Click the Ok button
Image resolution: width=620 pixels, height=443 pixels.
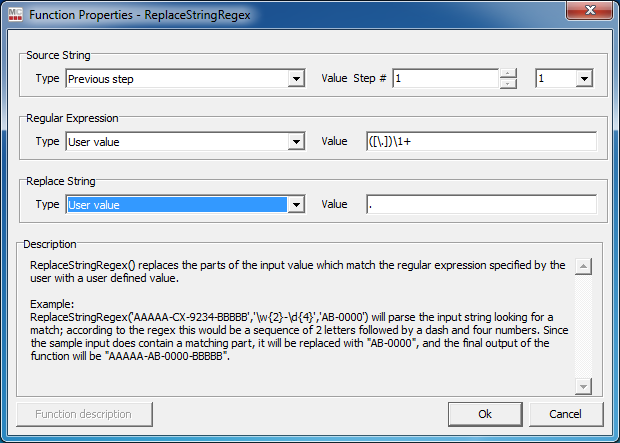485,414
